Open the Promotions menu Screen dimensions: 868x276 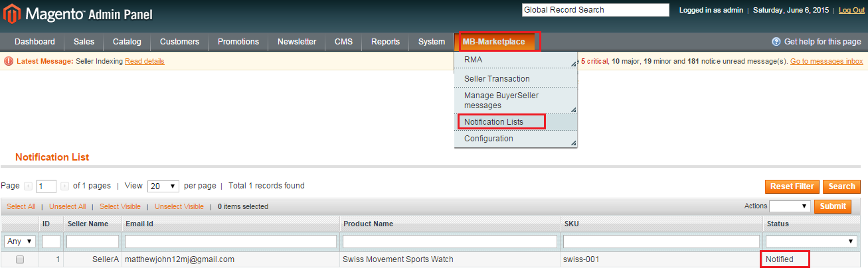(x=238, y=42)
